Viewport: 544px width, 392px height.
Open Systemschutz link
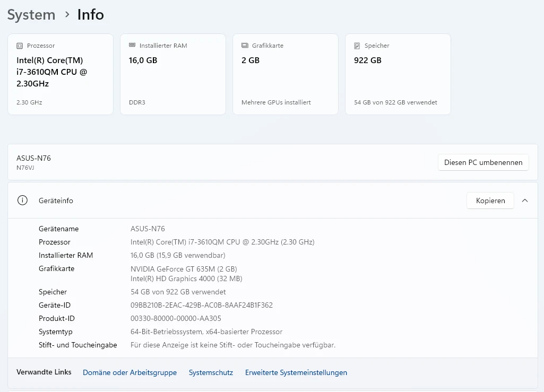[x=211, y=372]
